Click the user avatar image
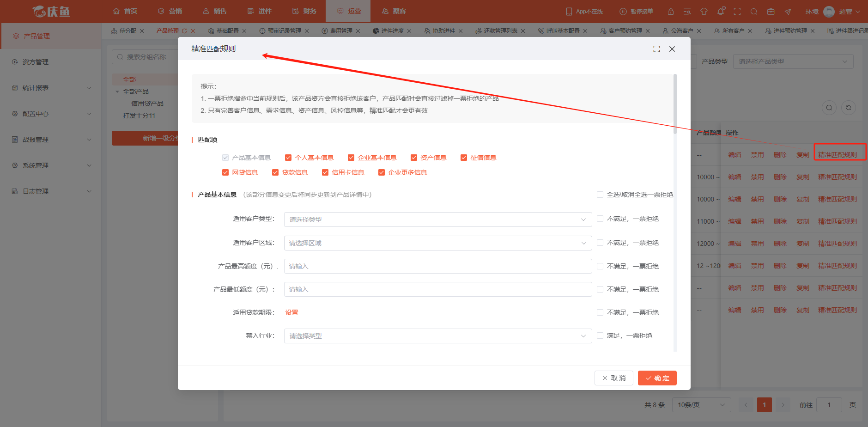The image size is (868, 427). [x=829, y=12]
